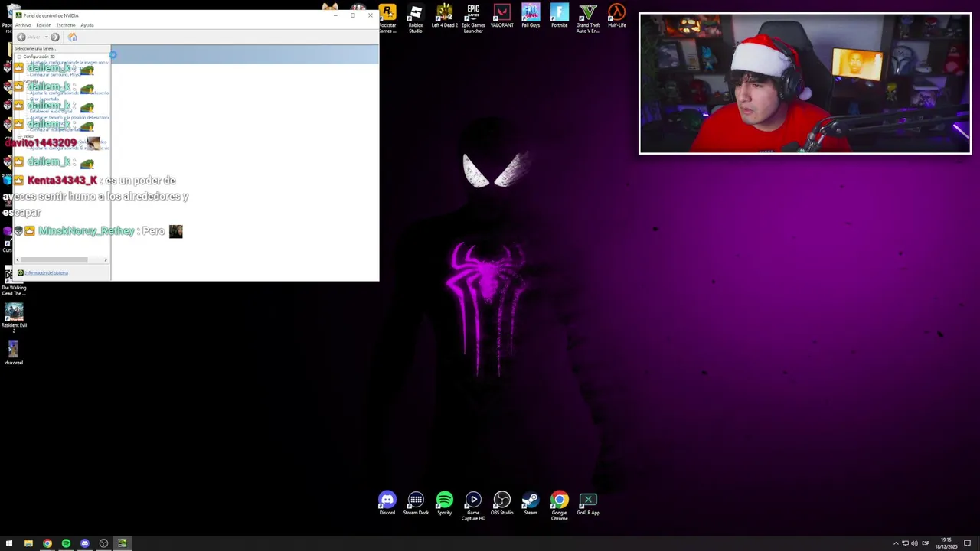Maximize the NVIDIA Control Panel window
Image resolution: width=980 pixels, height=551 pixels.
353,15
